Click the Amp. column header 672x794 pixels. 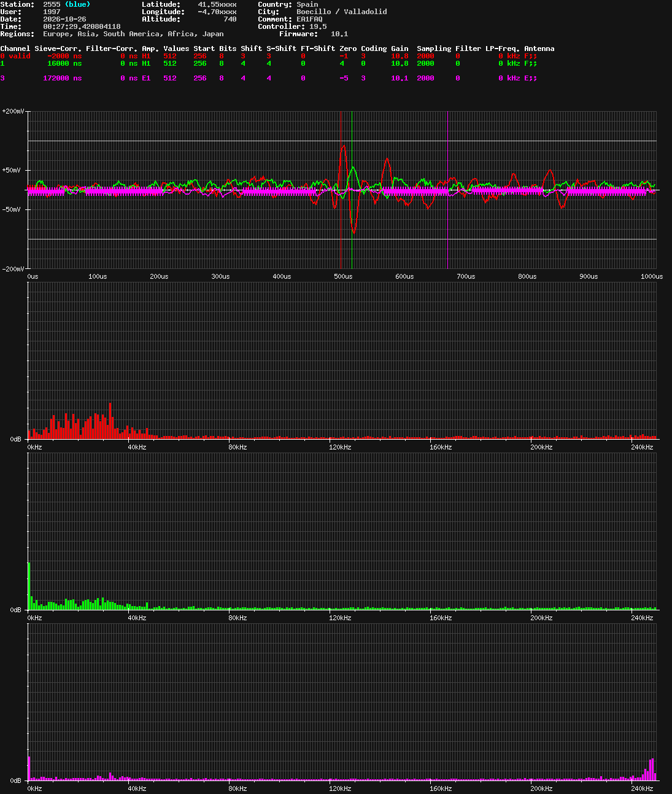click(150, 49)
